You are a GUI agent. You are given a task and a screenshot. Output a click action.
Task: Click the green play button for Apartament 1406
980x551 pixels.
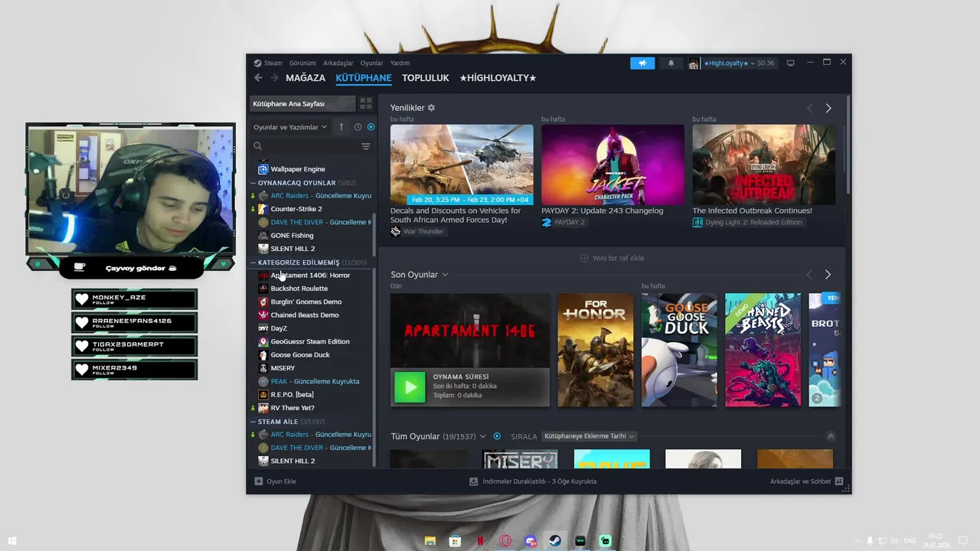pos(410,387)
